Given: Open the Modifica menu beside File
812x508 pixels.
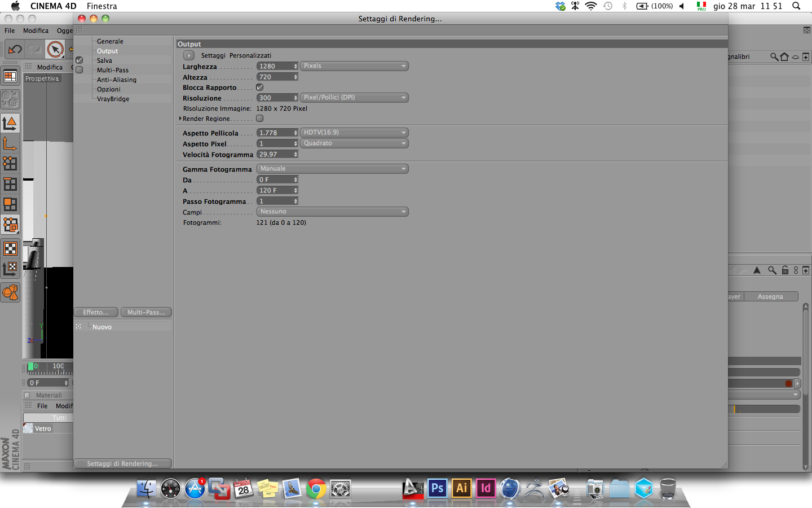Looking at the screenshot, I should click(x=36, y=30).
